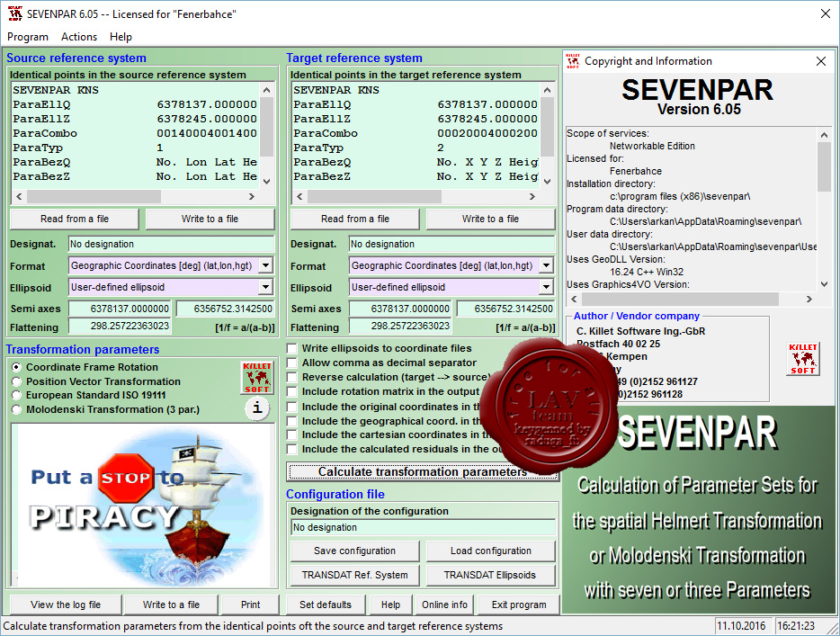Screen dimensions: 840x636
Task: Open the Actions menu
Action: (x=79, y=37)
